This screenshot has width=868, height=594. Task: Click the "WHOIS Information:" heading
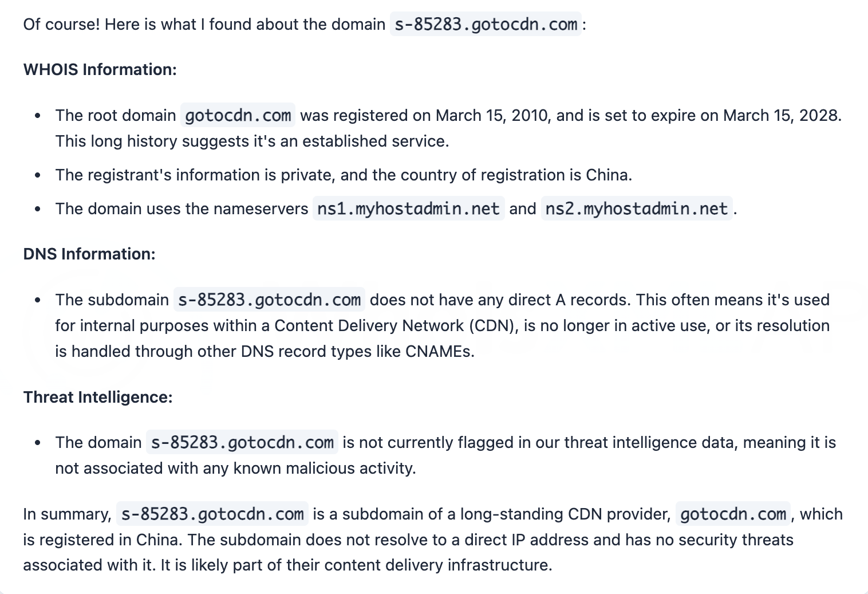tap(100, 69)
